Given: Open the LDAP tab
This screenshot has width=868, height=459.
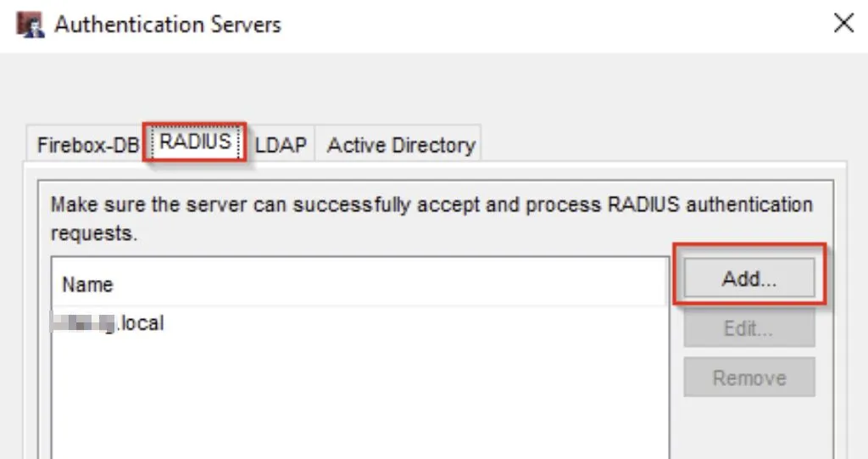Looking at the screenshot, I should (281, 145).
